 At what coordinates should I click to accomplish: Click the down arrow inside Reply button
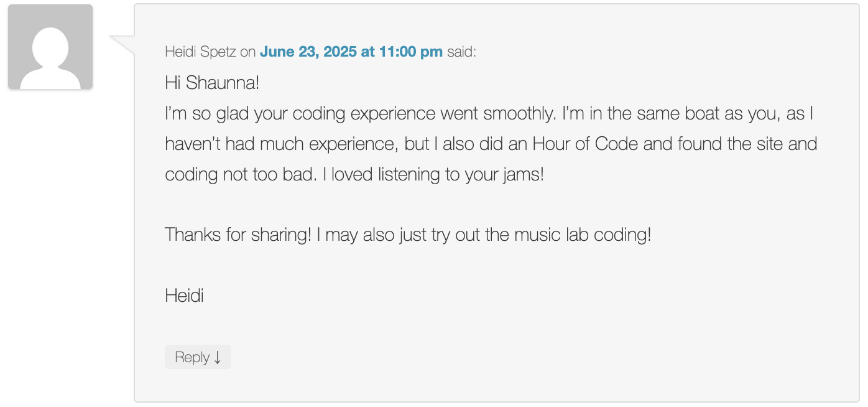[218, 358]
